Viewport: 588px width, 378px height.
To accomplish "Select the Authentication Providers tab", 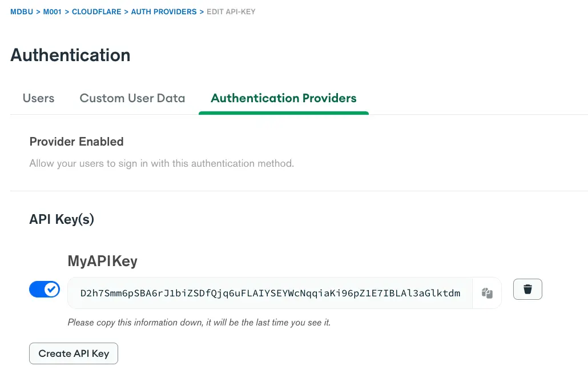I will [283, 98].
